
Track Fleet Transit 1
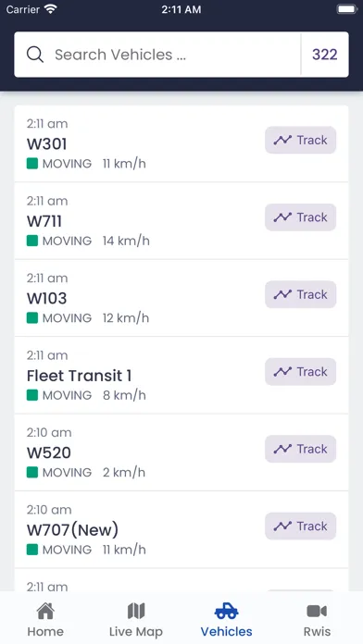[301, 372]
